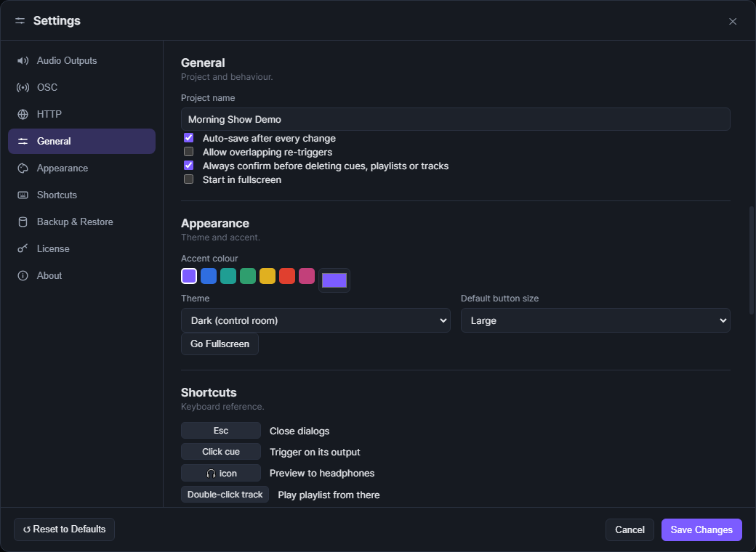This screenshot has width=756, height=552.
Task: Click the 'Trigger on its output' text
Action: (x=314, y=452)
